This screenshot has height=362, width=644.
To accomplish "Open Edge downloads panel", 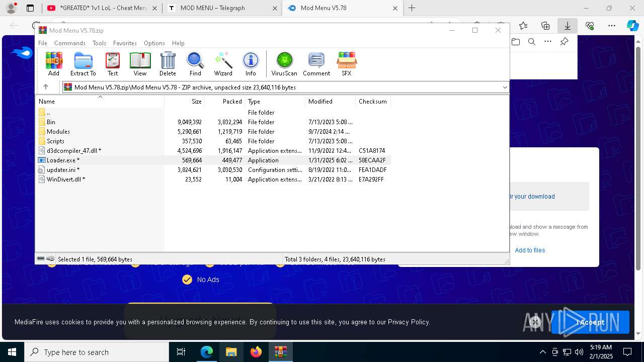I will point(567,26).
